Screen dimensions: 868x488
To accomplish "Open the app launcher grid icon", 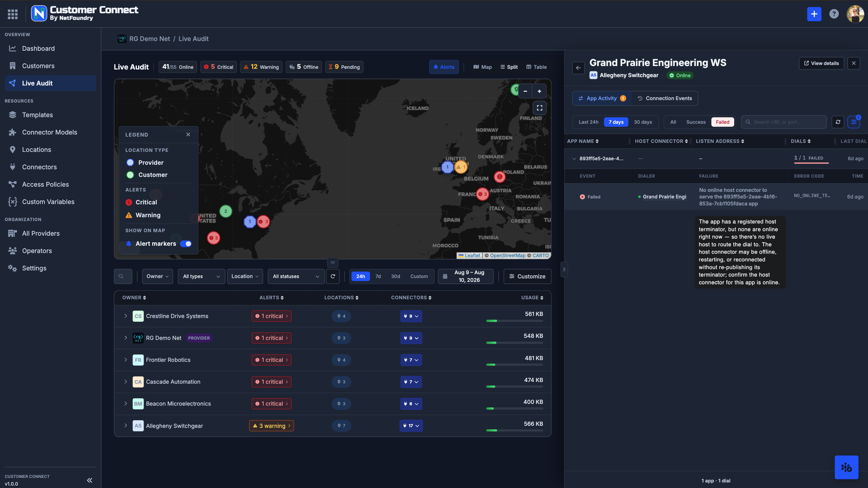I will (13, 14).
